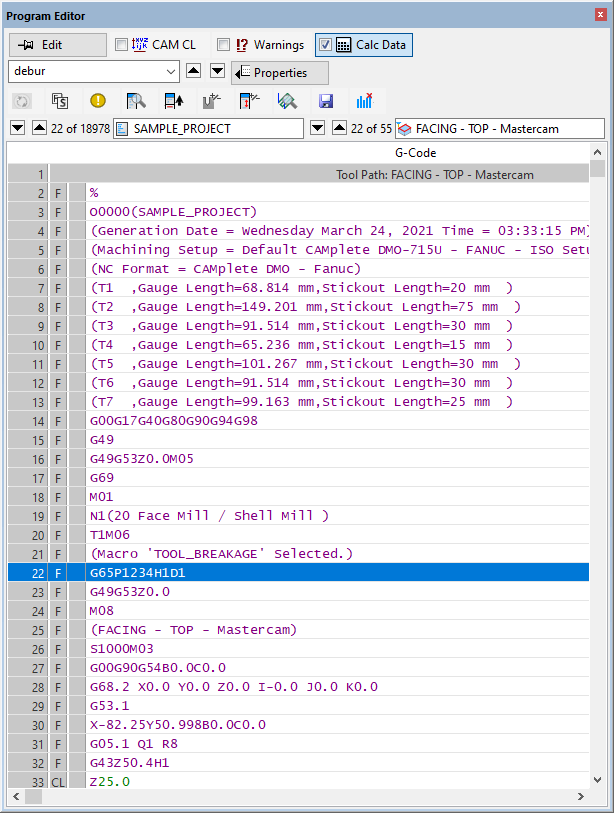Select the G05.1 Q1 R8 line
Viewport: 614px width, 813px height.
click(298, 744)
